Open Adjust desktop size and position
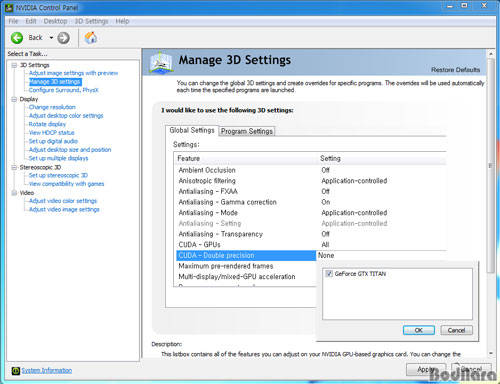This screenshot has width=500, height=384. point(70,150)
